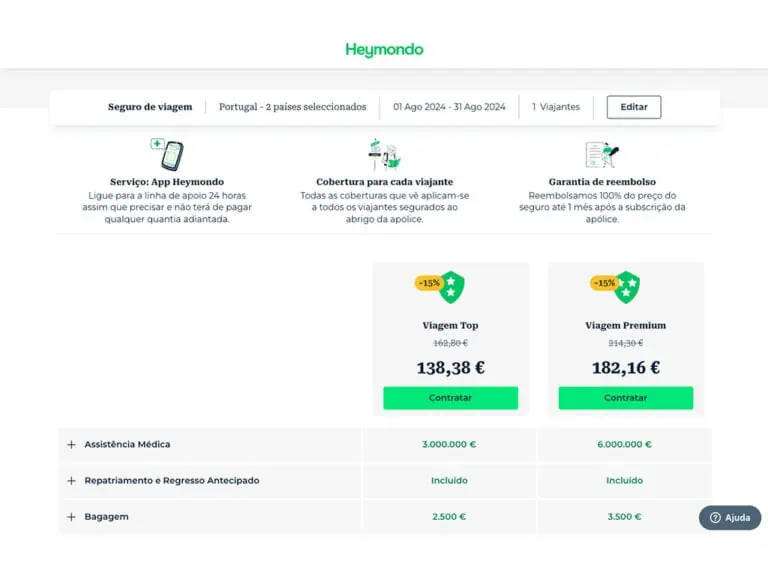Screen dimensions: 768x576
Task: Click the Editar button
Action: (634, 107)
